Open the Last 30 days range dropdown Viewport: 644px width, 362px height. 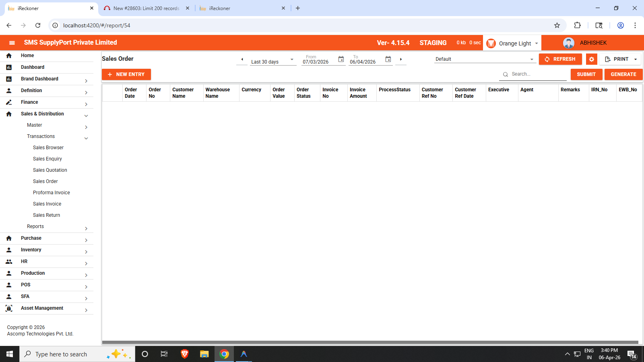pos(272,61)
